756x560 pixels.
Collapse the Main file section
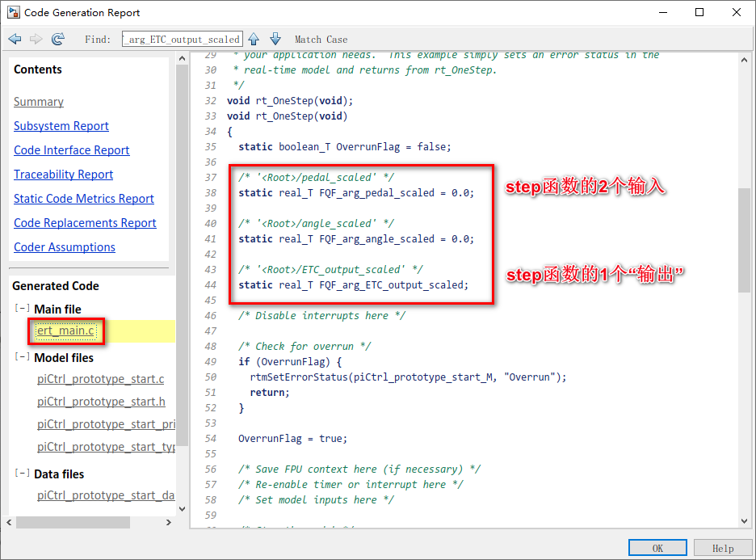(x=22, y=308)
